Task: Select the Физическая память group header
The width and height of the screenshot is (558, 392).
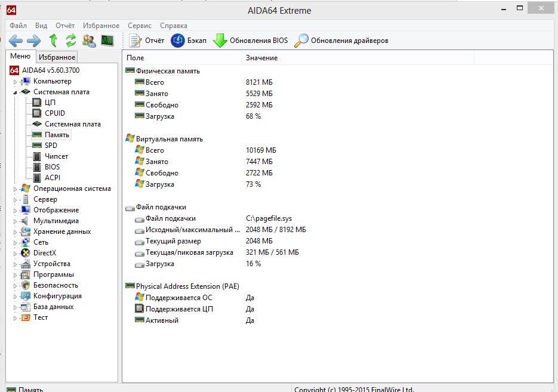Action: pos(168,71)
